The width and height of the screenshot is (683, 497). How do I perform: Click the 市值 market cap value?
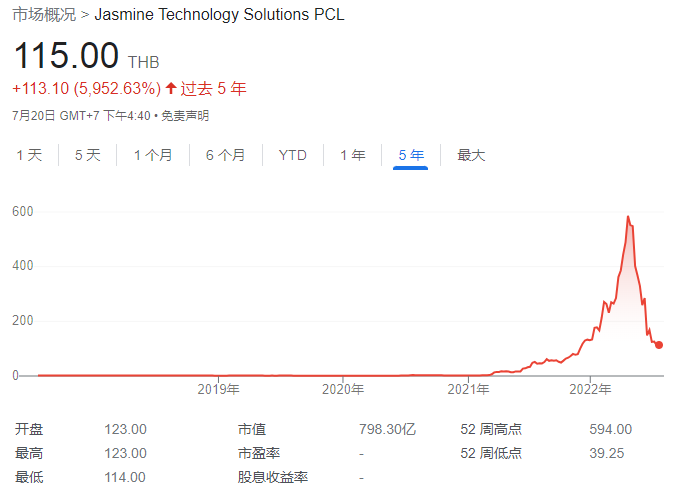[387, 429]
